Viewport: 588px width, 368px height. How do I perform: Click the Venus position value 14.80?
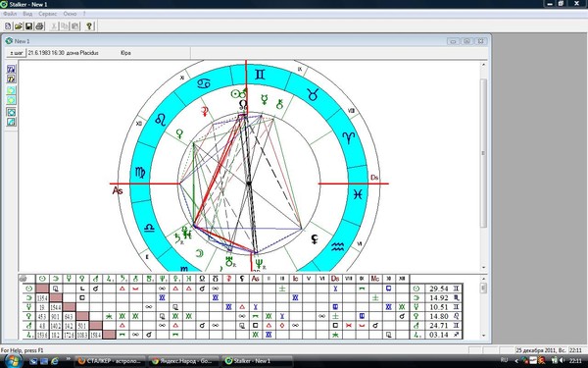point(439,316)
